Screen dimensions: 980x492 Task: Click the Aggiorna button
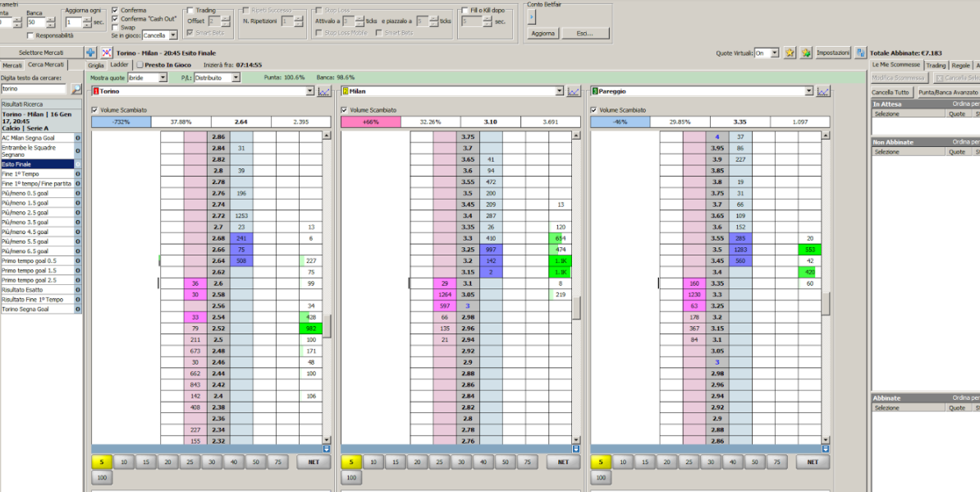(x=543, y=33)
